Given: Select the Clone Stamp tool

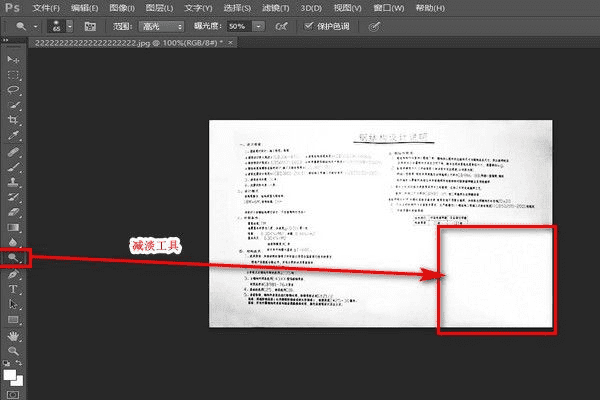Looking at the screenshot, I should tap(13, 182).
